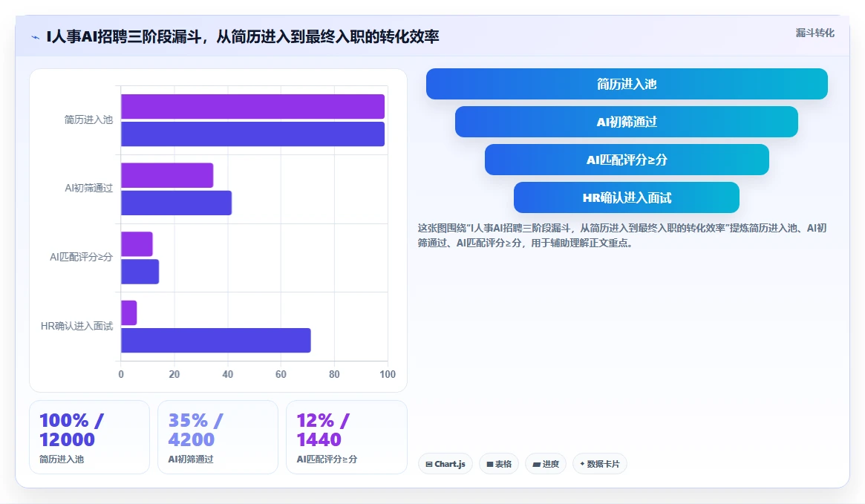The image size is (865, 504).
Task: Click the 35% / 4200 stat card
Action: (218, 437)
